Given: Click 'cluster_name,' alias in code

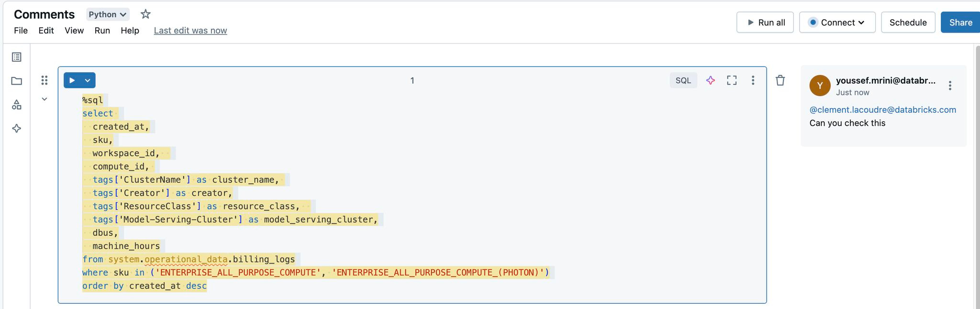Looking at the screenshot, I should click(x=245, y=180).
